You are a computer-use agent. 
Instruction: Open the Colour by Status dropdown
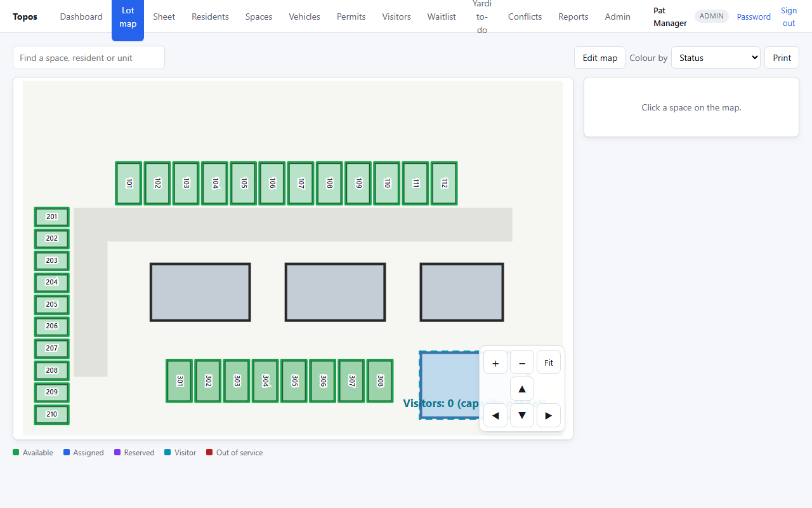coord(716,58)
